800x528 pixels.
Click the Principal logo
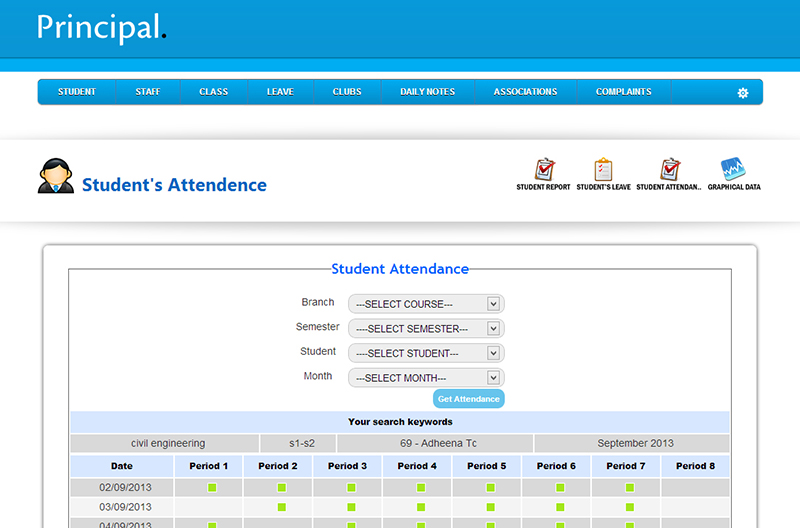click(101, 28)
